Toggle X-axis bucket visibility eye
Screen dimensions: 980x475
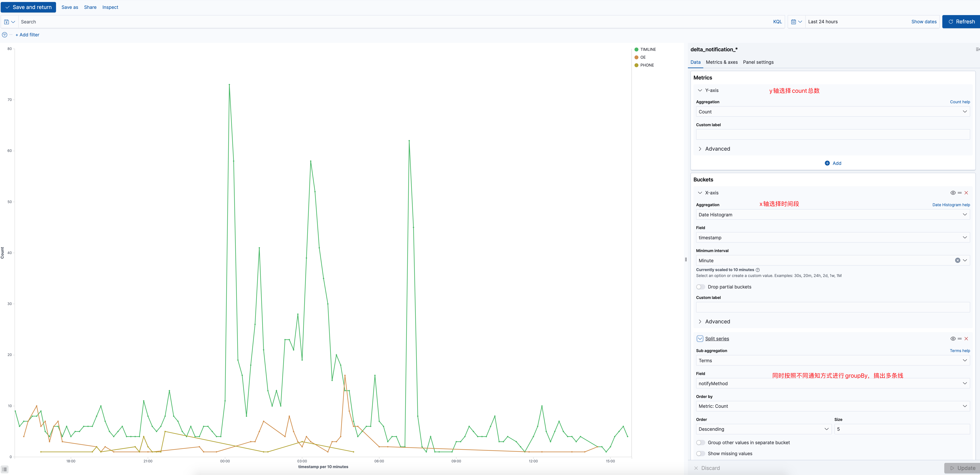tap(953, 193)
